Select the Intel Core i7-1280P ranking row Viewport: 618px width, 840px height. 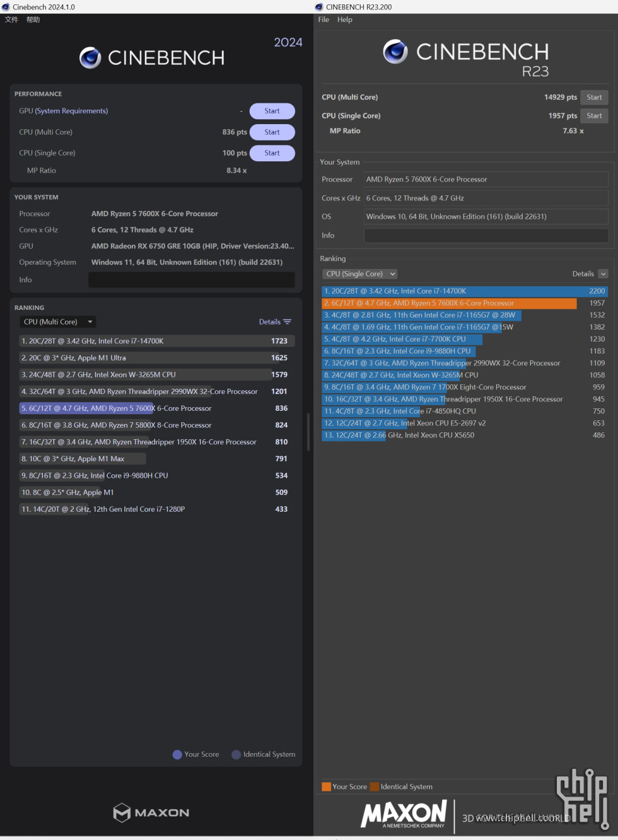point(156,509)
